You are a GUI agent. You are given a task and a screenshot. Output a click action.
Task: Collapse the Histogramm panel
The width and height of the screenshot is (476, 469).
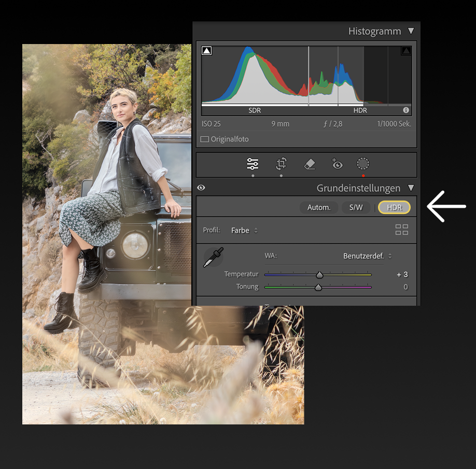pyautogui.click(x=411, y=32)
